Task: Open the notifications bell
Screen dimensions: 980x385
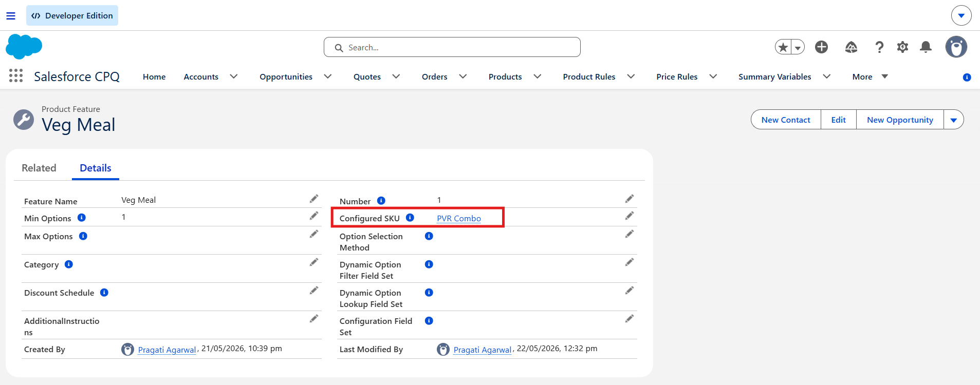Action: point(926,47)
